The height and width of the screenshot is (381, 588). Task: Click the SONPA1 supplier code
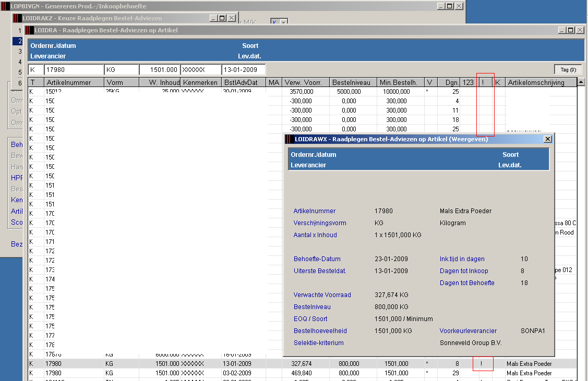pyautogui.click(x=533, y=331)
